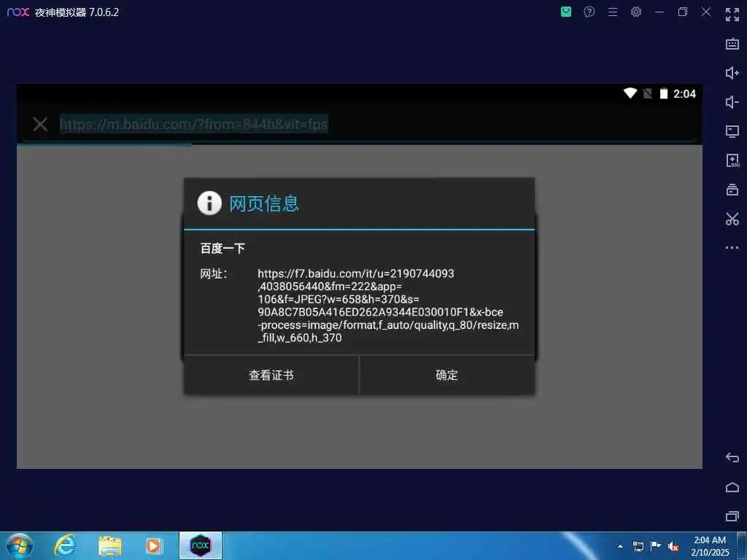Viewport: 747px width, 560px height.
Task: Take screenshot with scissors icon
Action: click(x=732, y=219)
